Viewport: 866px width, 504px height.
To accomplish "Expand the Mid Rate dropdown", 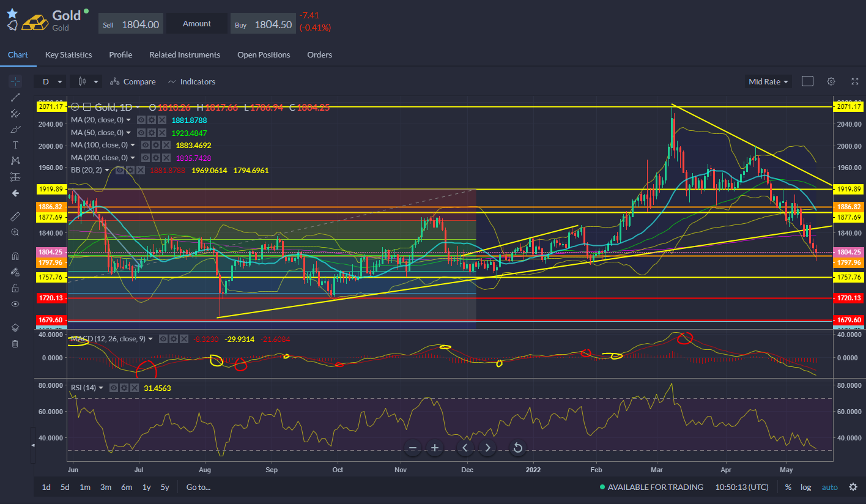I will click(768, 81).
